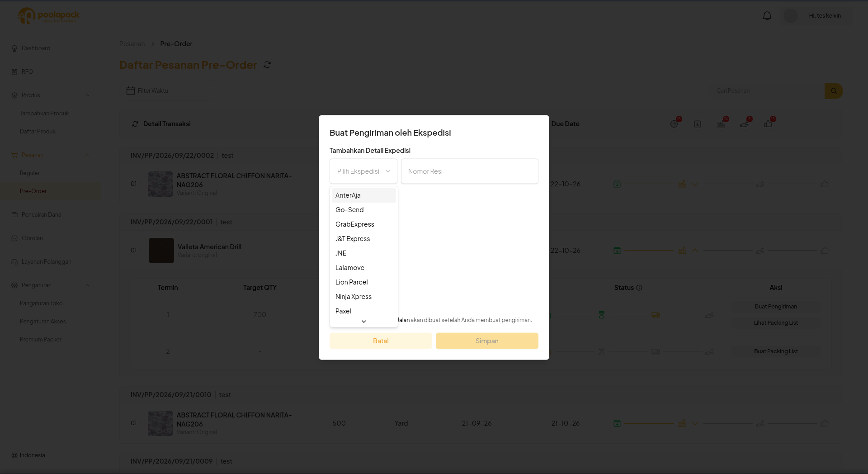Filter by thumbs-up completed status icon
The height and width of the screenshot is (474, 868).
point(768,124)
